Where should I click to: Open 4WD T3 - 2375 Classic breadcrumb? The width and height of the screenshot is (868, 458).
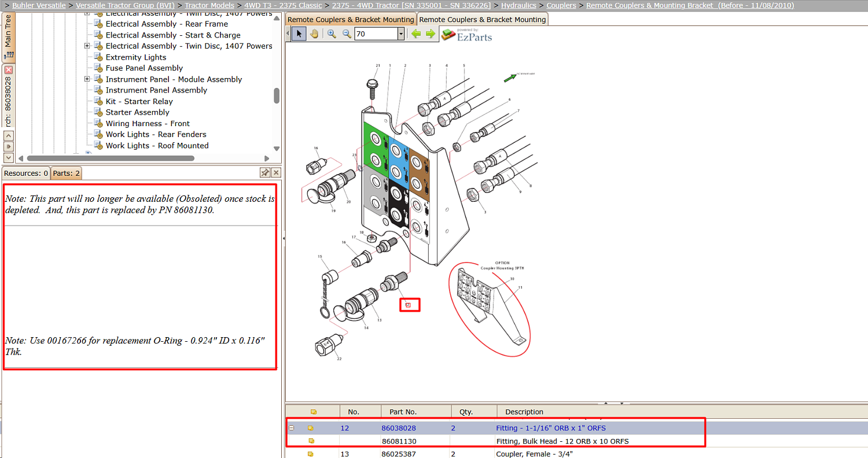tap(283, 5)
